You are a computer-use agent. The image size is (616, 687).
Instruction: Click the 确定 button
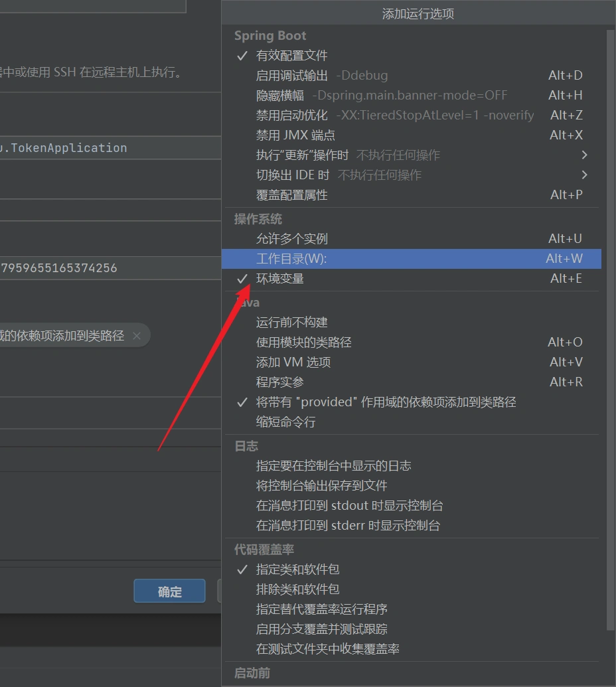click(169, 591)
